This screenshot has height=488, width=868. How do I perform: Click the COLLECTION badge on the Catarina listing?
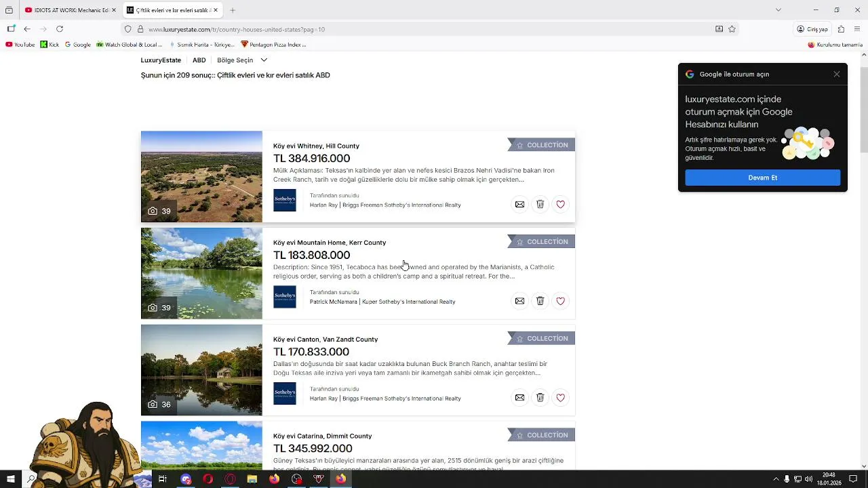tap(541, 435)
